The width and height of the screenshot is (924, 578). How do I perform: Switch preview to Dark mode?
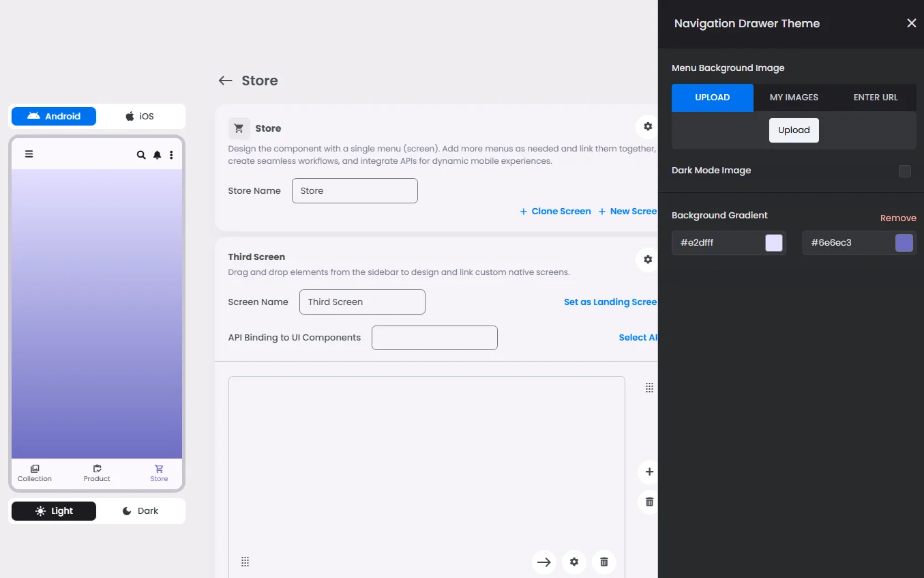pos(140,511)
